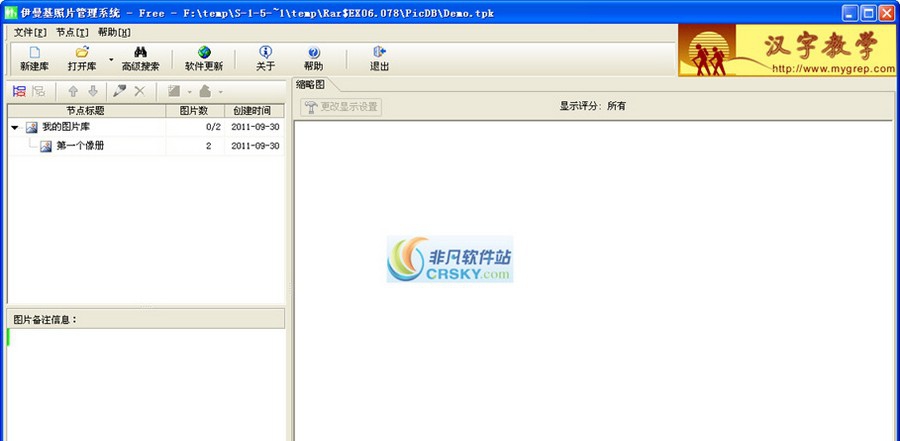Click the 显示评分: 所有 label
The height and width of the screenshot is (441, 900).
click(x=593, y=106)
